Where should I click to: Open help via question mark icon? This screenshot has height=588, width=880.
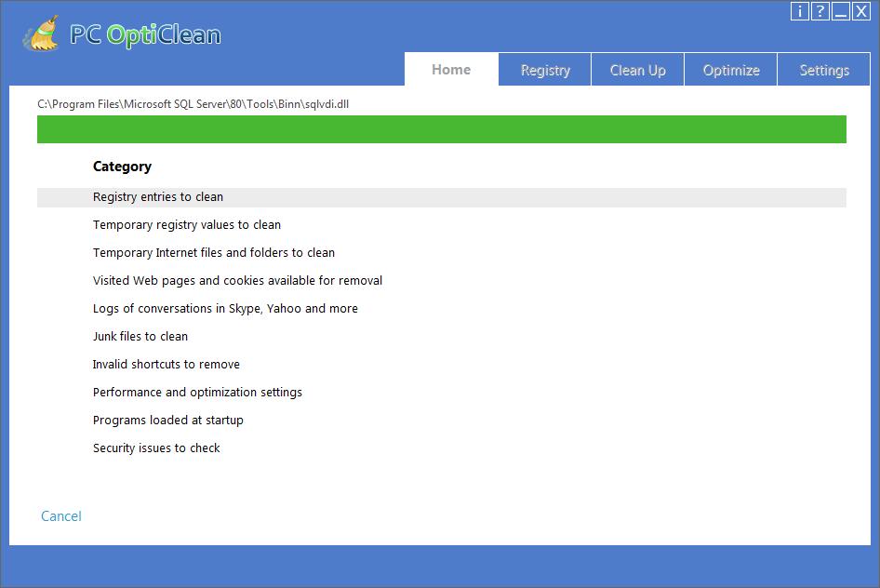[820, 11]
